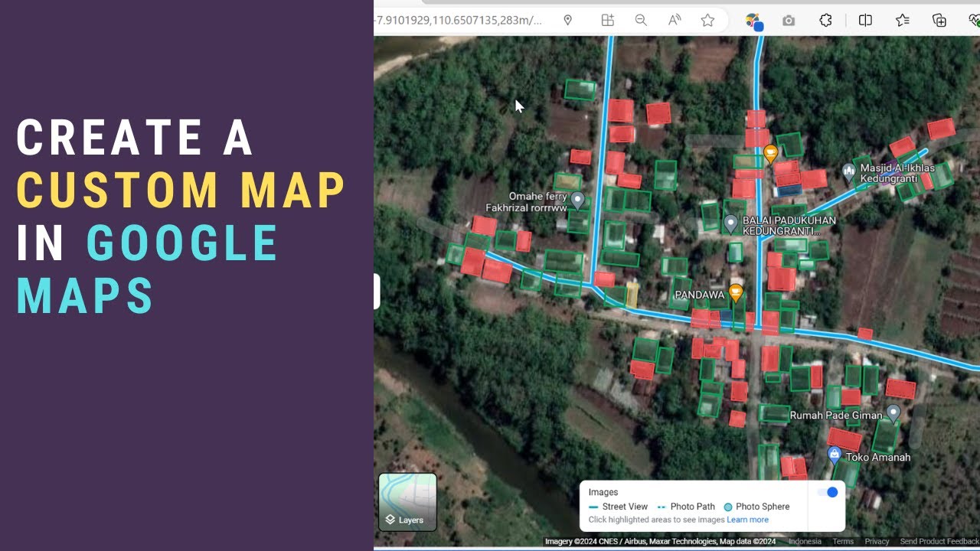Image resolution: width=980 pixels, height=551 pixels.
Task: Click the orange store pin near the north road
Action: pyautogui.click(x=771, y=154)
